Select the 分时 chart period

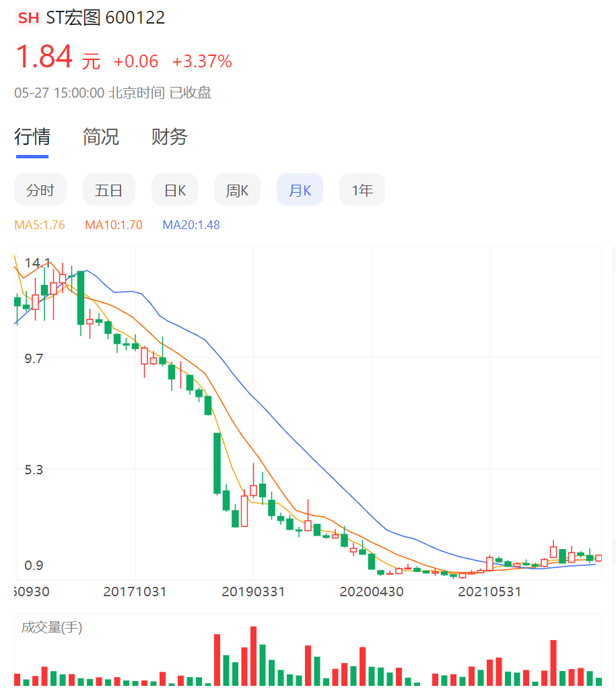coord(40,190)
